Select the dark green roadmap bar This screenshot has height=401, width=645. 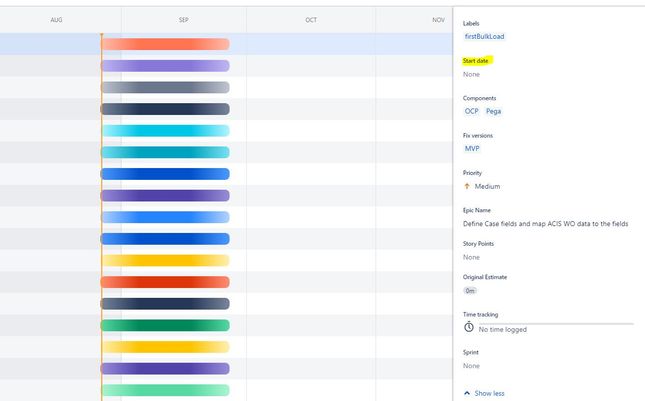165,325
